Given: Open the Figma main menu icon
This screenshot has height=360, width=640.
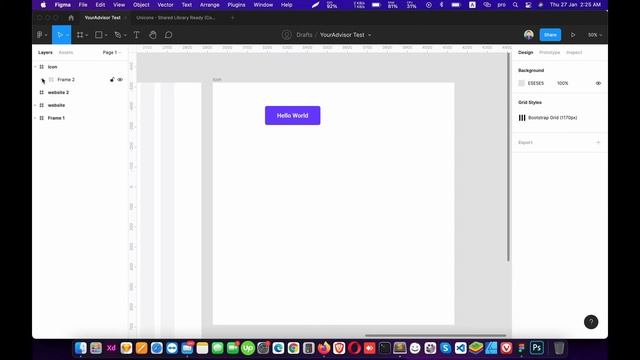Looking at the screenshot, I should (x=40, y=35).
